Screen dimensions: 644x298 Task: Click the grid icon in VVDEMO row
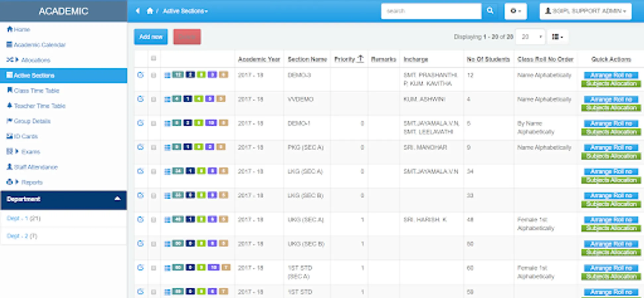tap(167, 99)
